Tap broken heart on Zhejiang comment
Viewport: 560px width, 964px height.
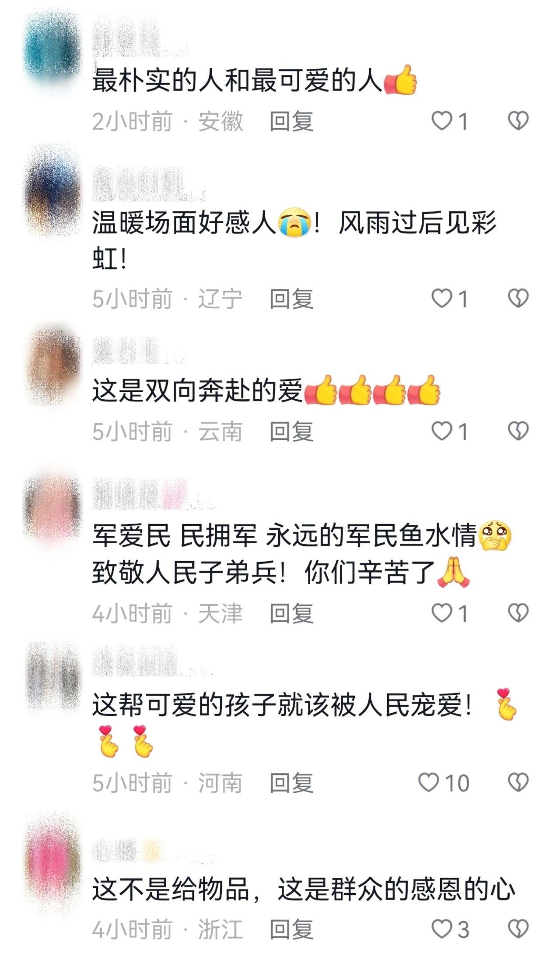pyautogui.click(x=518, y=929)
